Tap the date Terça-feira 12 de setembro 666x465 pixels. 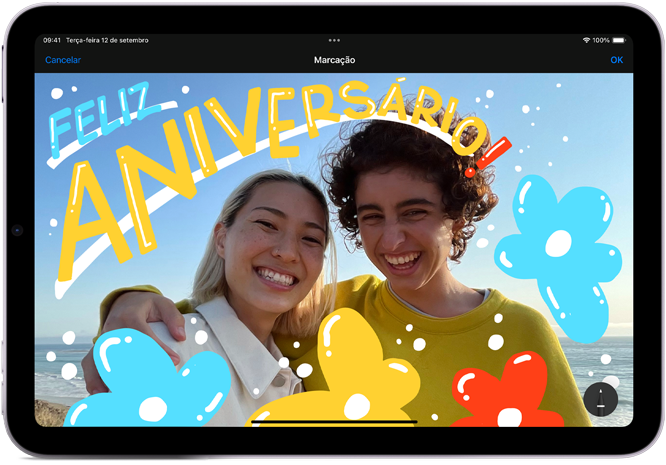pyautogui.click(x=107, y=40)
